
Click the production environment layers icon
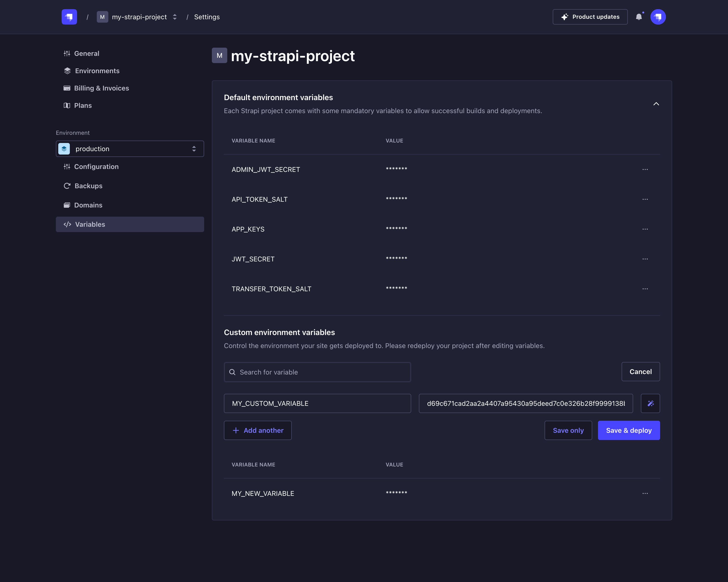(64, 149)
